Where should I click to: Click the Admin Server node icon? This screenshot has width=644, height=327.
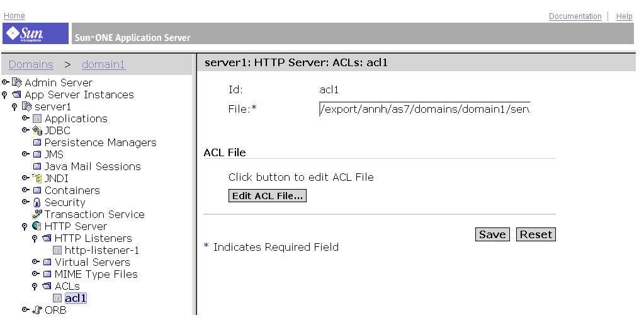17,83
